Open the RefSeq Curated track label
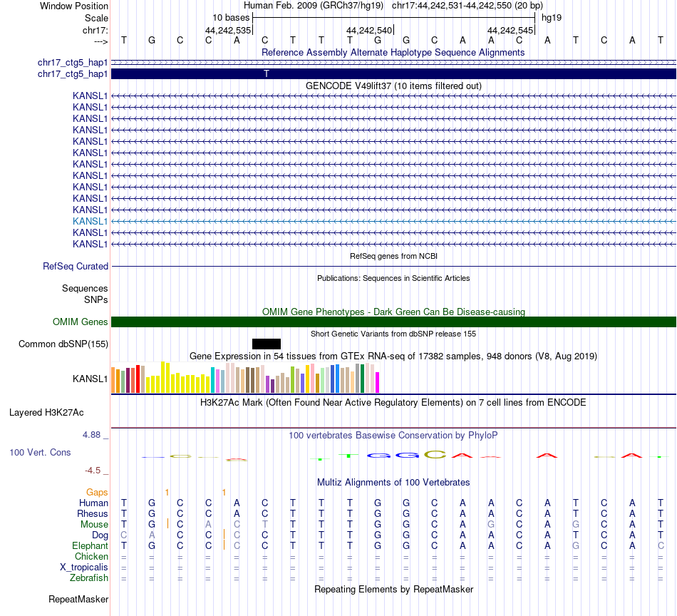The width and height of the screenshot is (677, 616). (x=75, y=266)
